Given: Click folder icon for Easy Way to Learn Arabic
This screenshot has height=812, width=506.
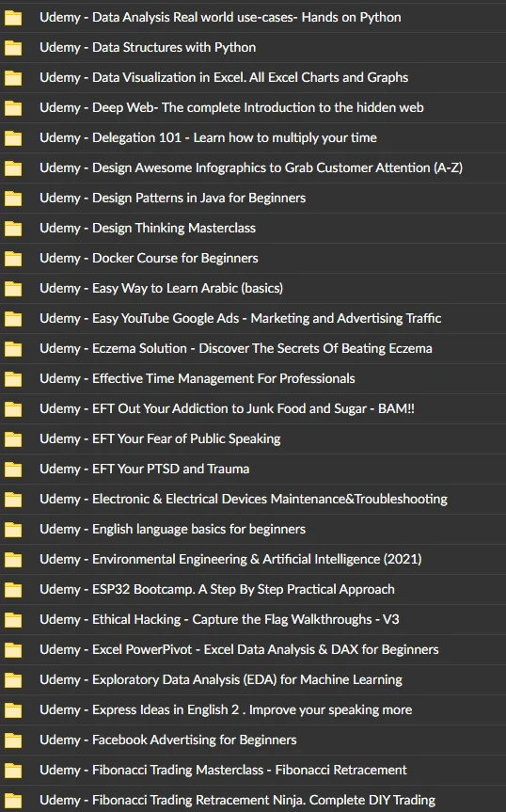Looking at the screenshot, I should 13,289.
